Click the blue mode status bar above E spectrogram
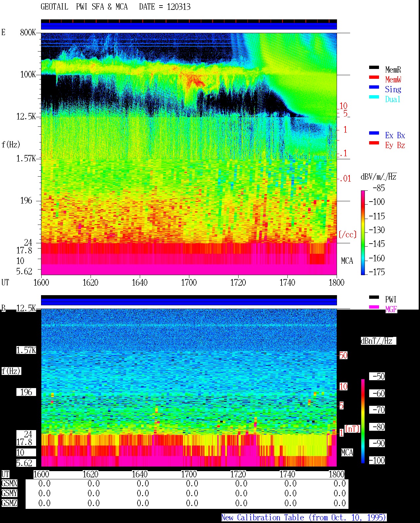The image size is (420, 523). [x=189, y=26]
